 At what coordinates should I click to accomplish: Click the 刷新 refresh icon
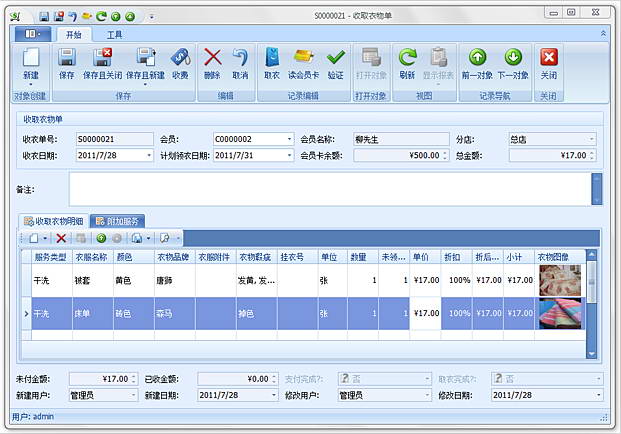tap(407, 63)
